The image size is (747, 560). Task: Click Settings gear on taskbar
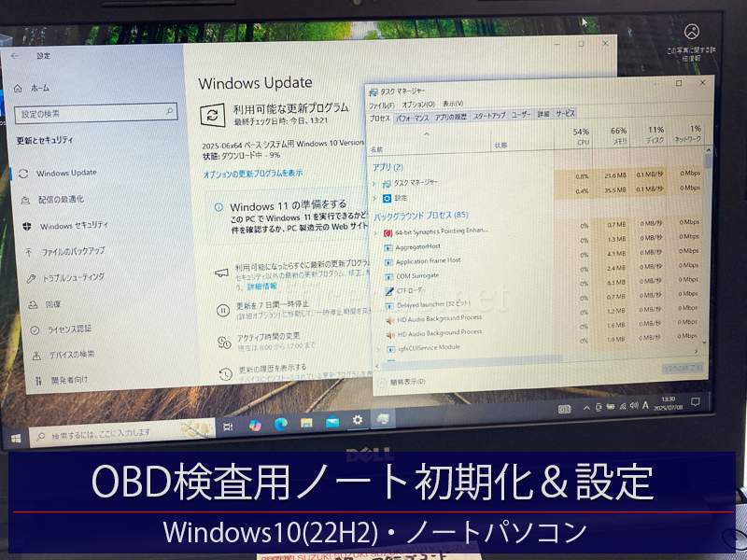click(x=358, y=421)
